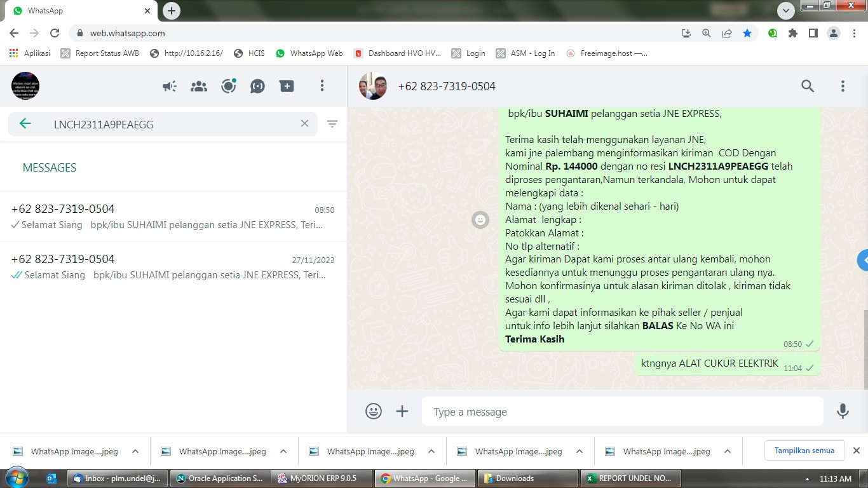Screen dimensions: 868x488
Task: Click your own profile picture in sidebar
Action: coord(25,86)
